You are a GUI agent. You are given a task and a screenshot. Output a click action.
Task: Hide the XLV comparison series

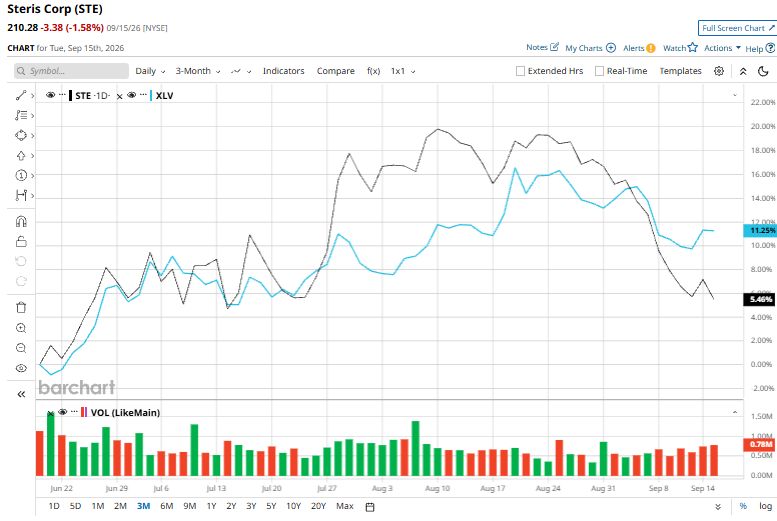[x=131, y=95]
